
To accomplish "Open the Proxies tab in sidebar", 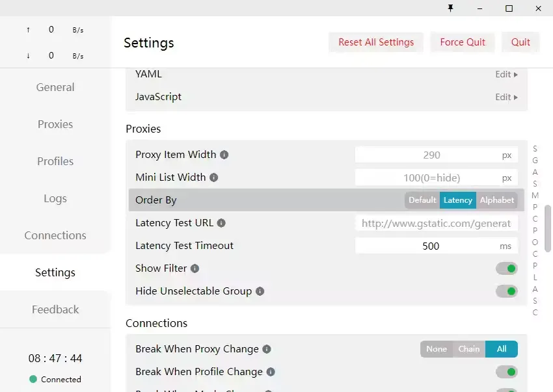I will tap(55, 124).
